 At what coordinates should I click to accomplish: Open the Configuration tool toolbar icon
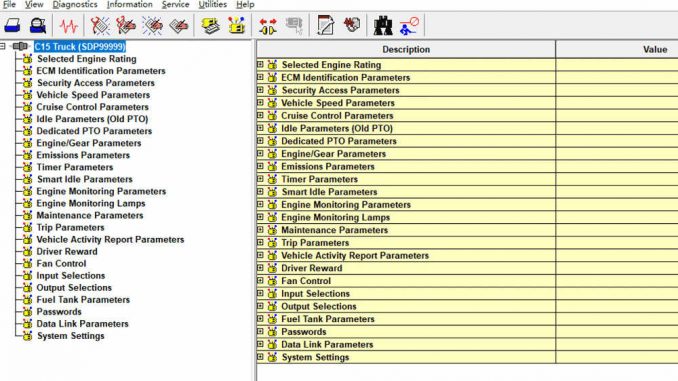(237, 26)
